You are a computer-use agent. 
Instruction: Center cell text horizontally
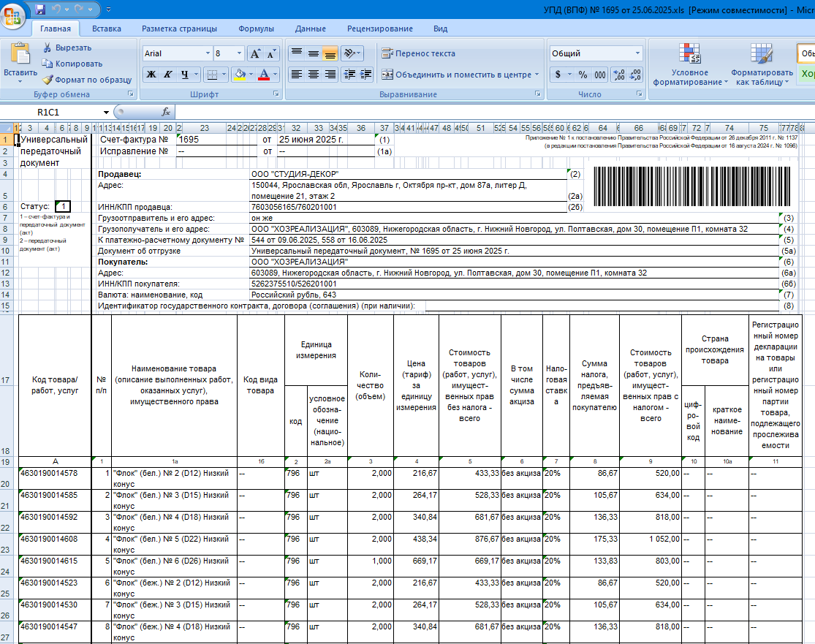314,75
